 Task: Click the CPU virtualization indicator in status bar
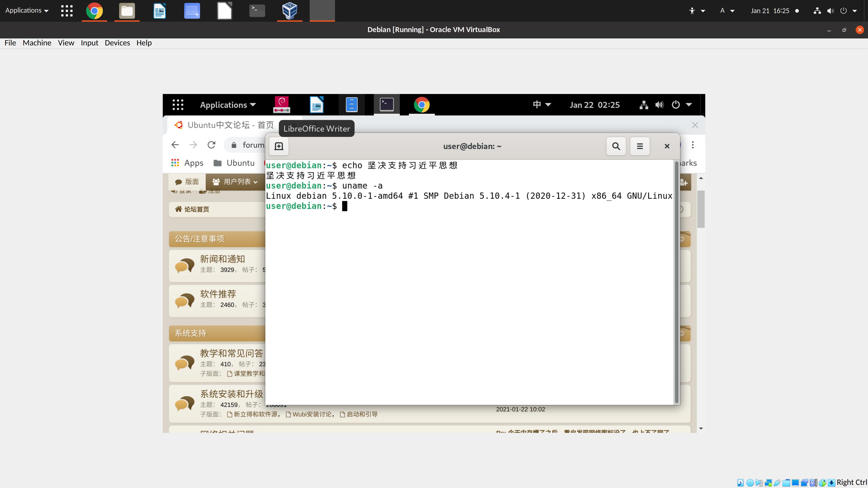pyautogui.click(x=813, y=483)
